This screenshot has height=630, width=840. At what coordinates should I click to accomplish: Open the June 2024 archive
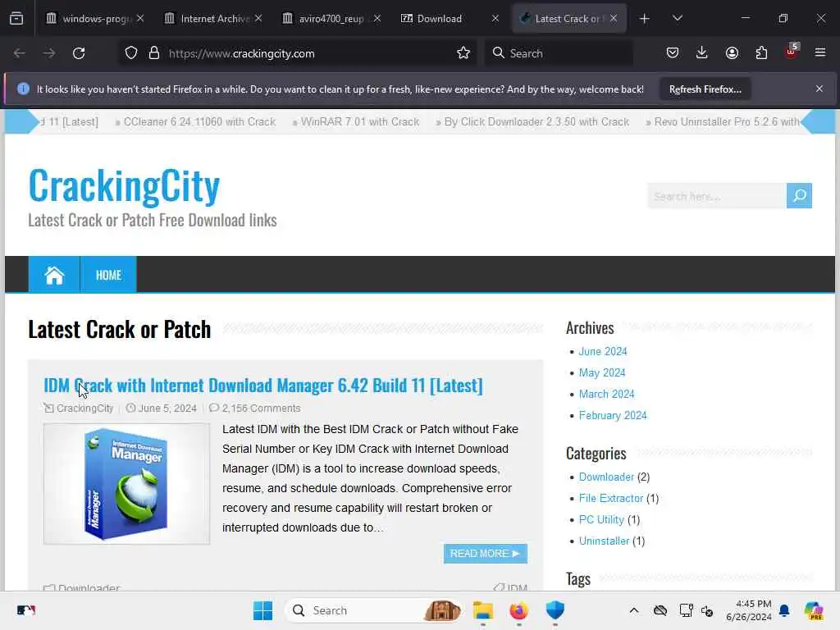(603, 351)
